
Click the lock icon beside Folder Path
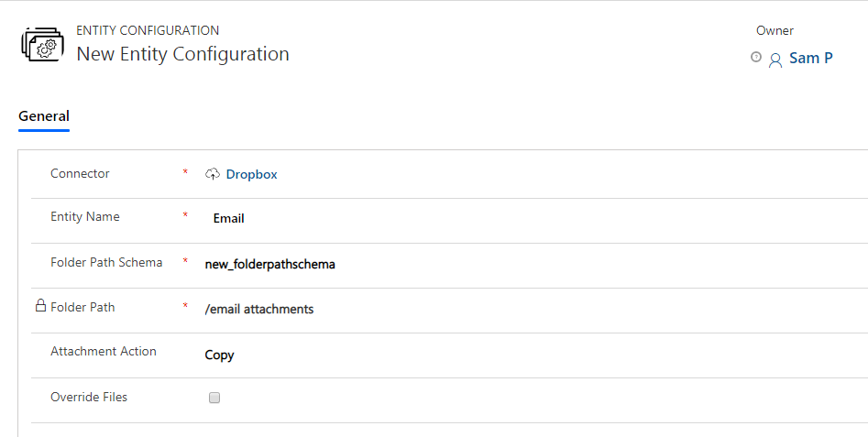coord(40,305)
